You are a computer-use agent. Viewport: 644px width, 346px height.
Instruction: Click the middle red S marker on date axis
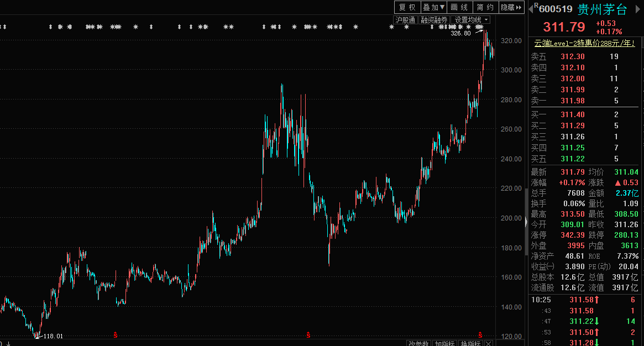308,335
